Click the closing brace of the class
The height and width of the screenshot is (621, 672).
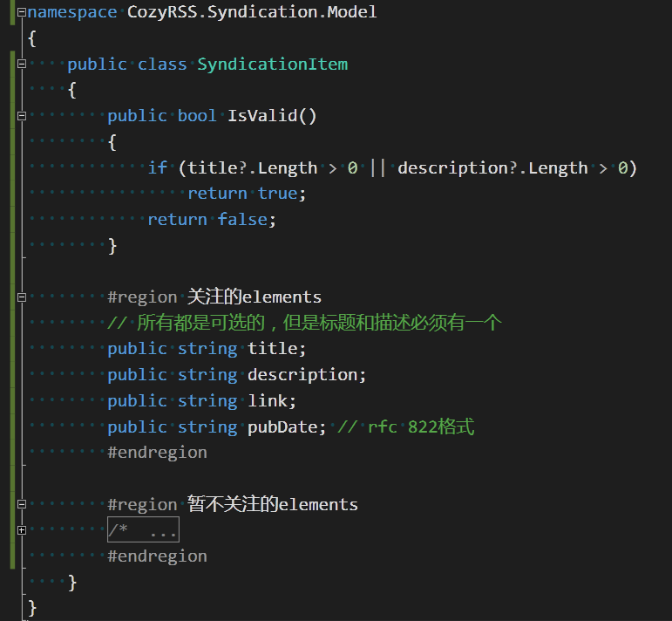coord(72,583)
